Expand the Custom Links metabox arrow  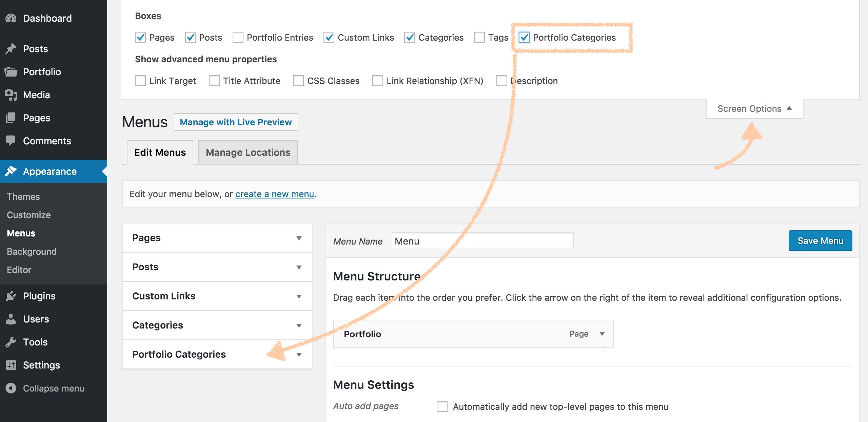tap(299, 296)
